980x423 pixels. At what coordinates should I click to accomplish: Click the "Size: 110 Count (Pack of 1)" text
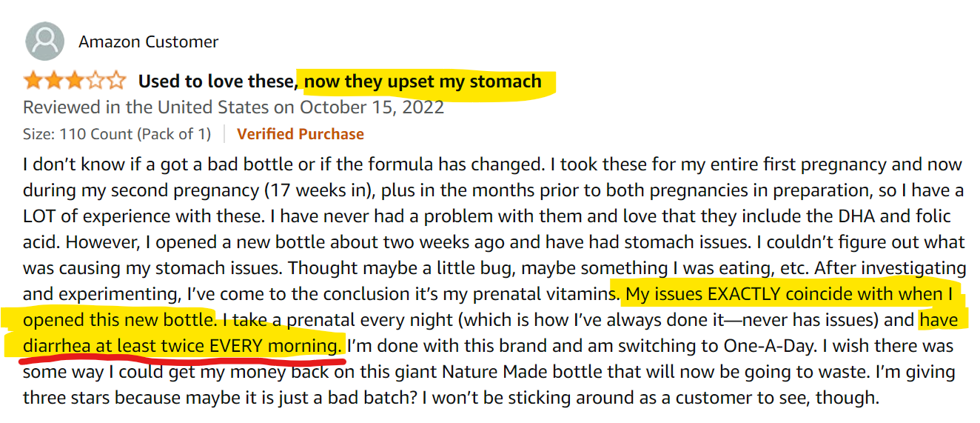[117, 134]
